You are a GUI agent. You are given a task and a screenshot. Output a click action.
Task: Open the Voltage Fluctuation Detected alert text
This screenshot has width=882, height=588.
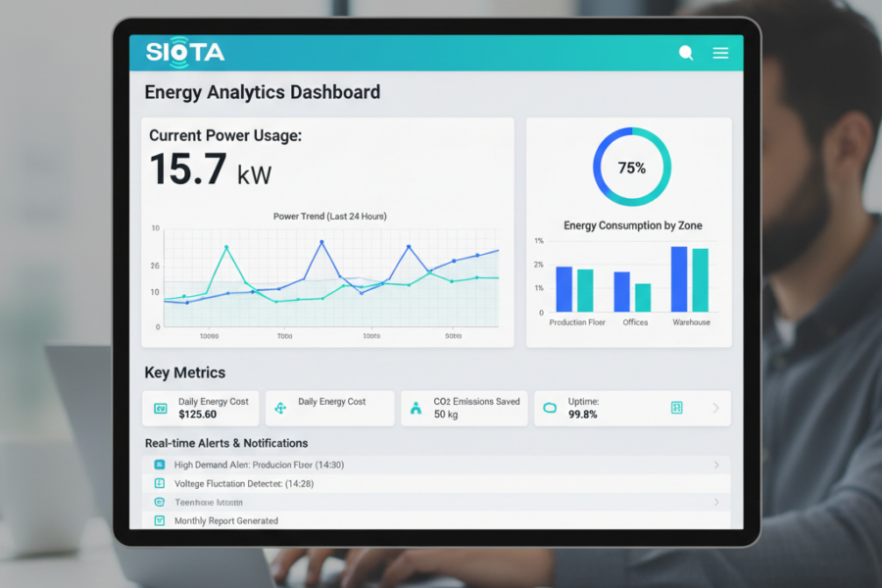(244, 484)
